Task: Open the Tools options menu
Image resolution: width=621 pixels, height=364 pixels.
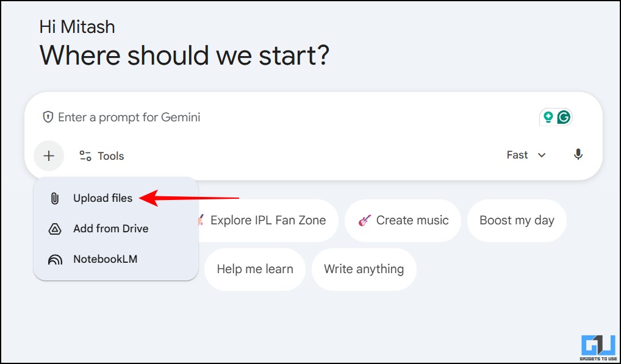Action: tap(102, 156)
